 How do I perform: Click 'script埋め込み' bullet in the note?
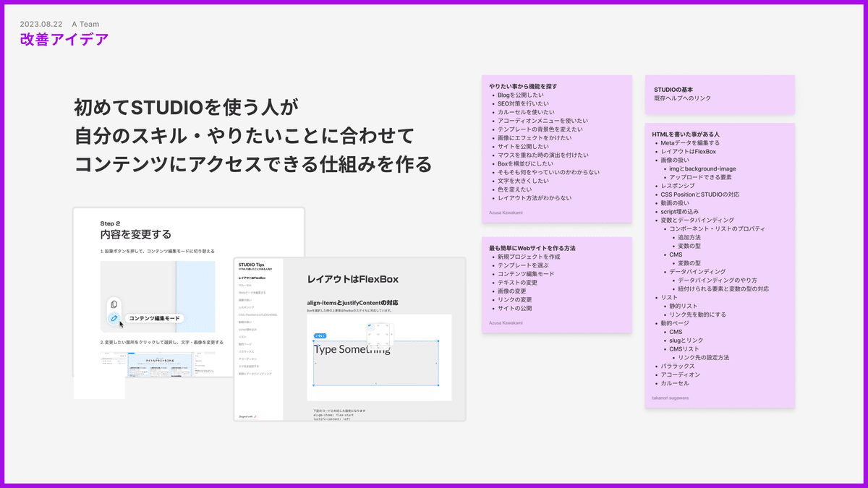[x=680, y=211]
